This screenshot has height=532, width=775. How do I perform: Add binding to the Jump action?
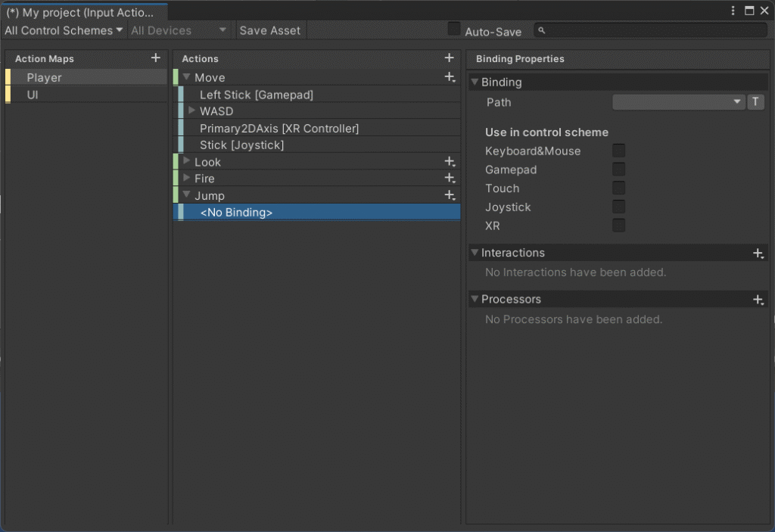(x=450, y=196)
